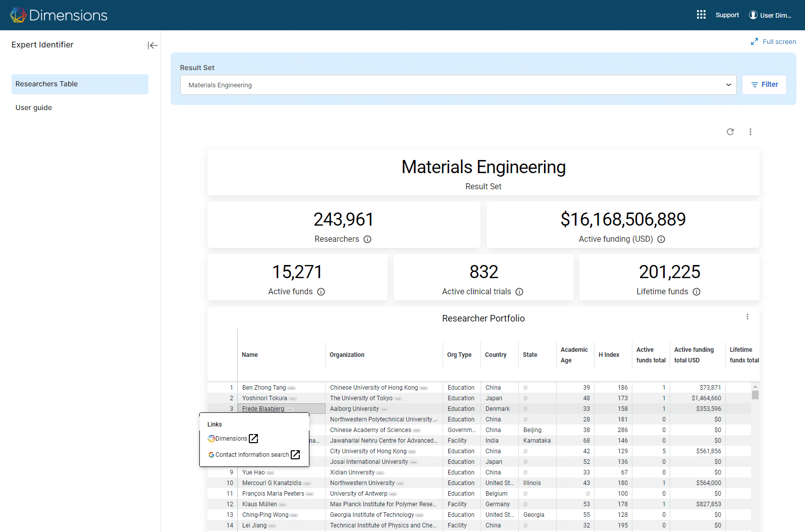Show info for Active clinical trials
This screenshot has width=805, height=532.
point(519,292)
